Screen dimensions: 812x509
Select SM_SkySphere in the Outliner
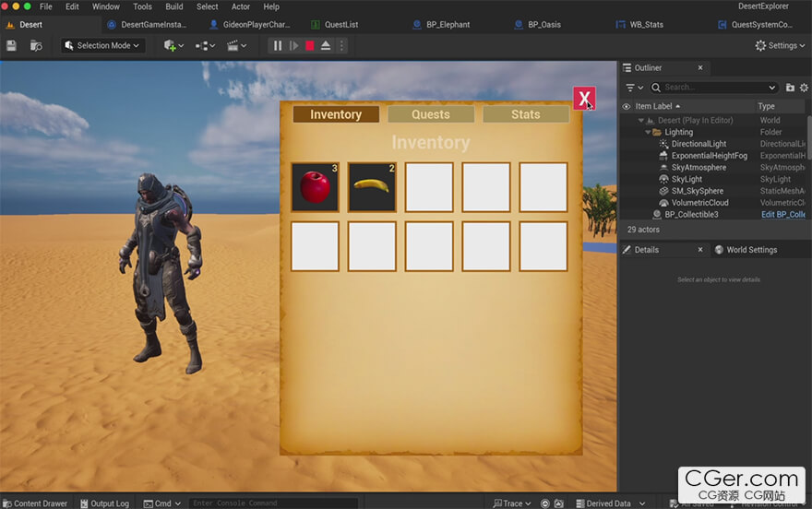click(x=697, y=191)
